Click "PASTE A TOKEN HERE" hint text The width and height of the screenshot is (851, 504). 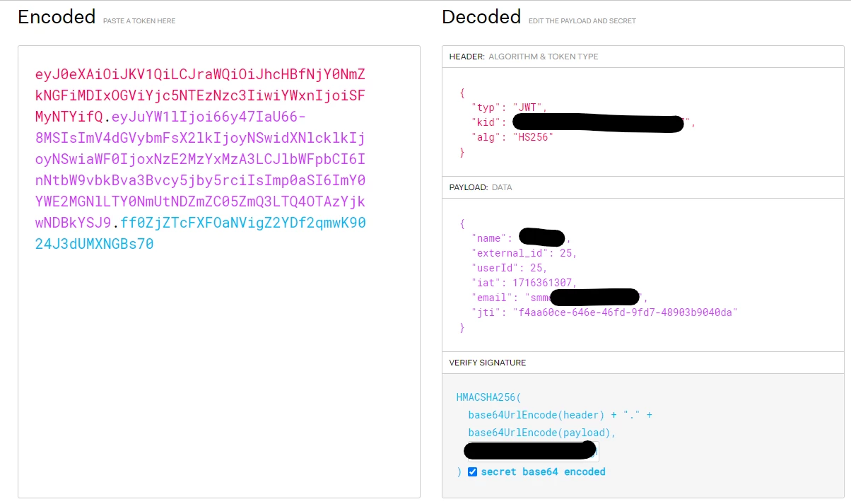(x=139, y=21)
